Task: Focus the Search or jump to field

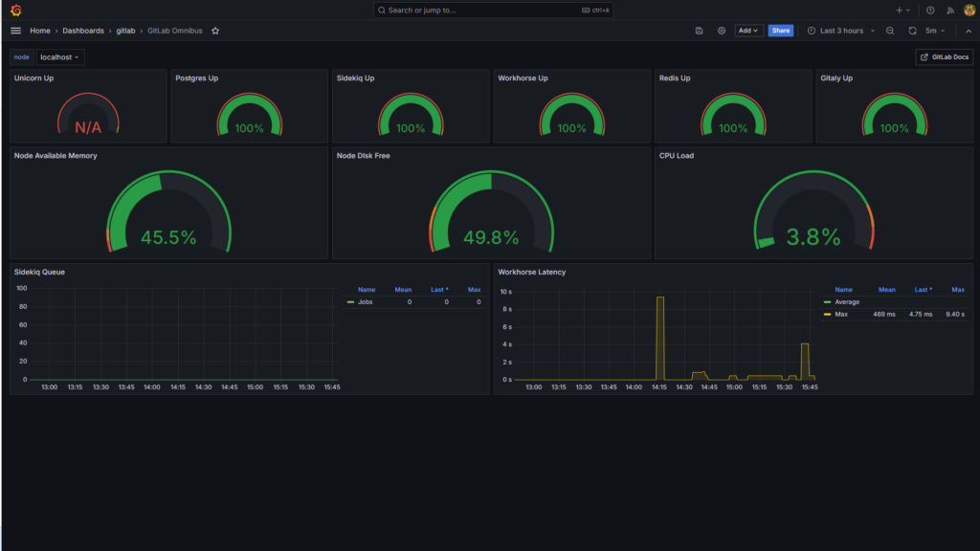Action: point(493,10)
